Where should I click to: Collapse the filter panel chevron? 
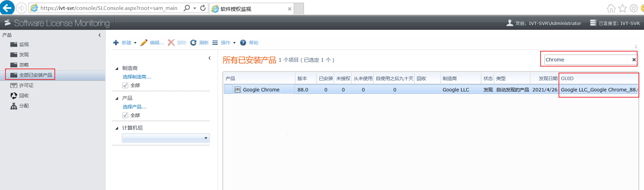tap(210, 58)
